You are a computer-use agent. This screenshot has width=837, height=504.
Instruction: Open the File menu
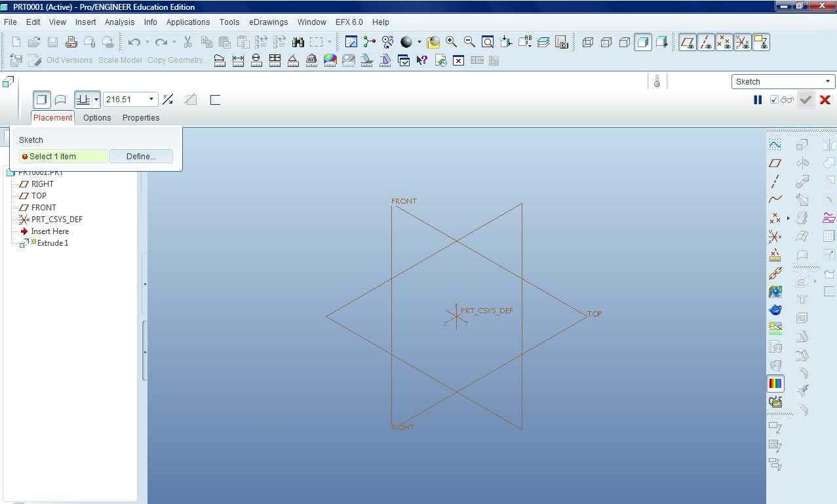(10, 22)
